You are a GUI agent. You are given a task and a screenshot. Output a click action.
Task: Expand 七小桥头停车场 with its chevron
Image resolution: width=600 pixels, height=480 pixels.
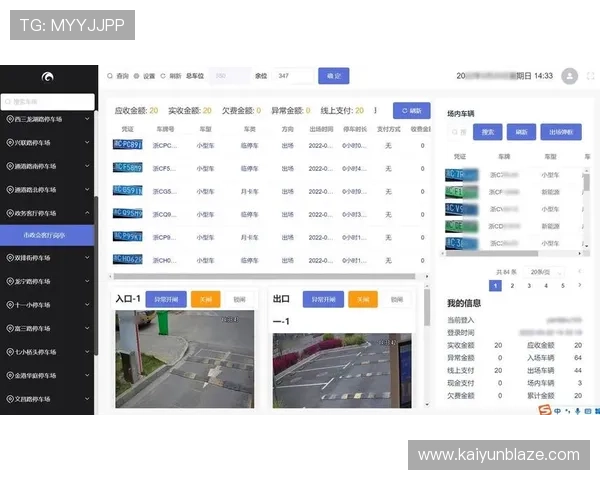[x=87, y=352]
